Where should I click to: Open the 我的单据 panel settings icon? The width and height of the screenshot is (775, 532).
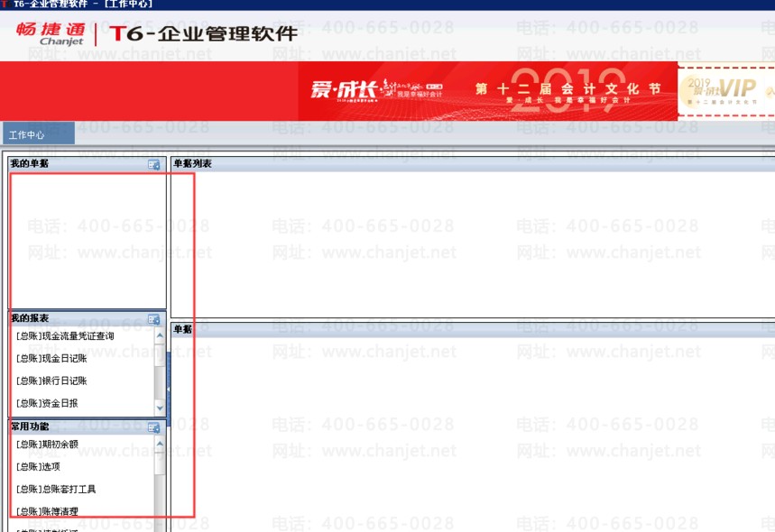click(154, 164)
